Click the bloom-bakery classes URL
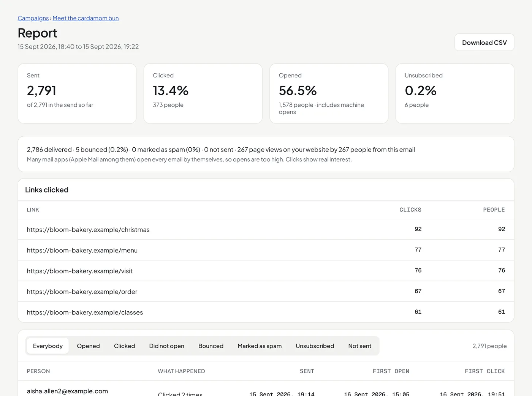 click(x=85, y=312)
